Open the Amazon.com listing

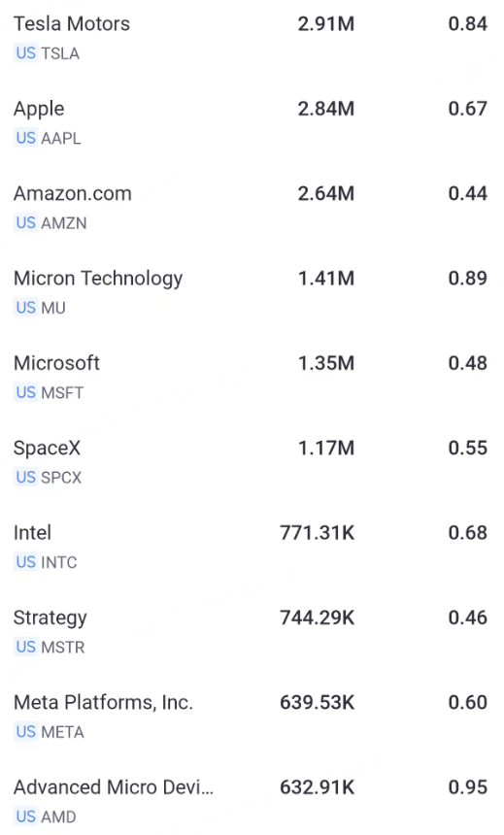[x=252, y=208]
